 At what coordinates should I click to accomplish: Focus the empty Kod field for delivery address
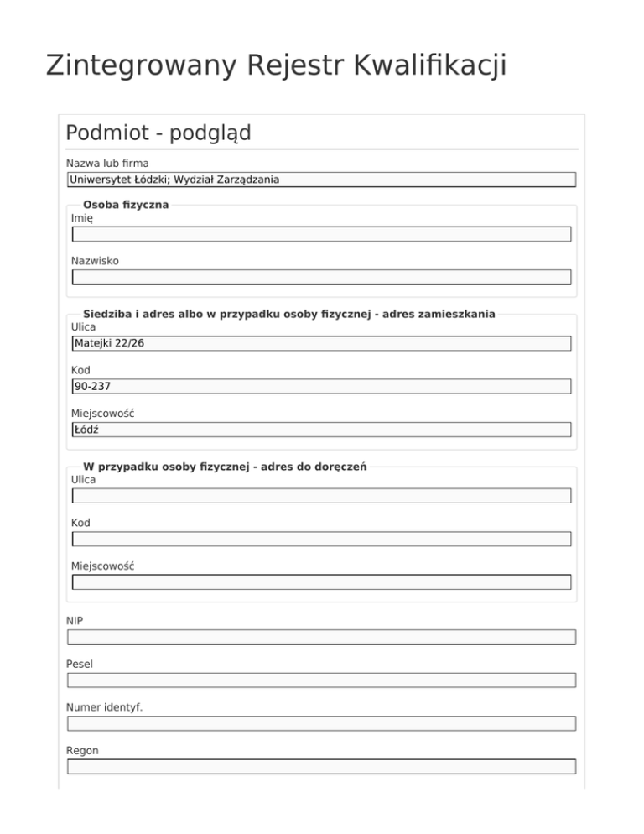click(321, 539)
